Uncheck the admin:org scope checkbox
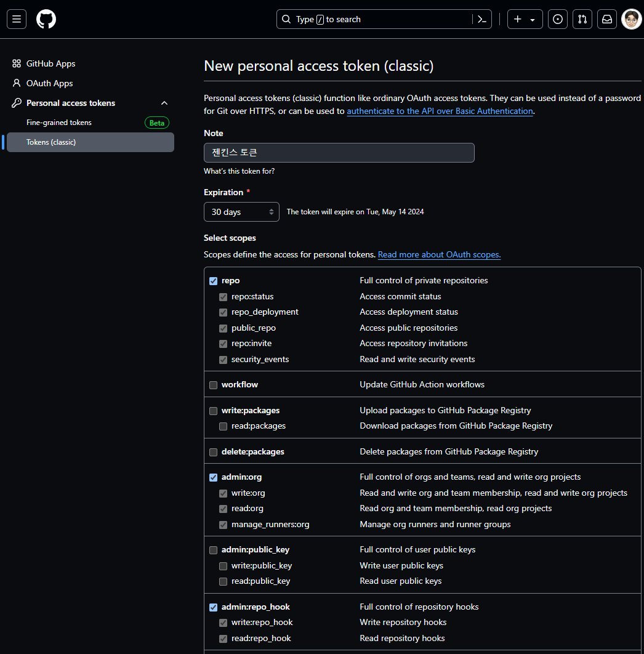 214,478
